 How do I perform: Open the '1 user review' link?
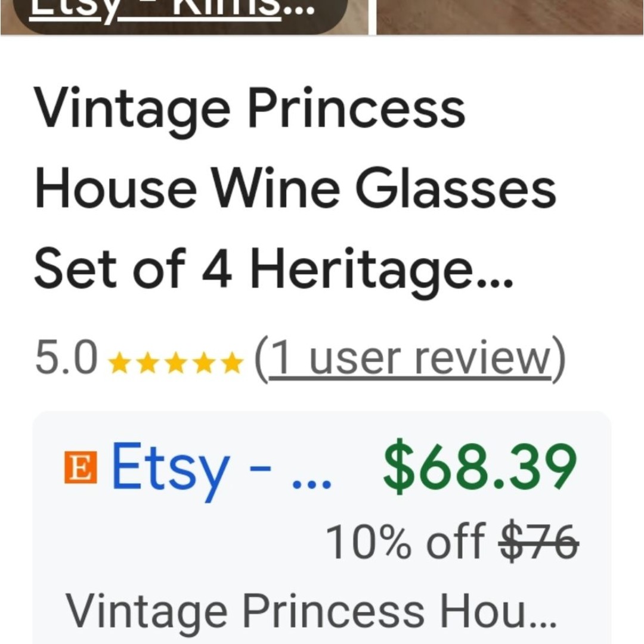410,360
